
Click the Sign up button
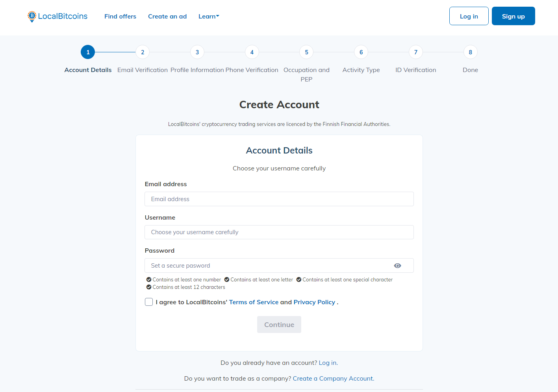click(x=514, y=16)
